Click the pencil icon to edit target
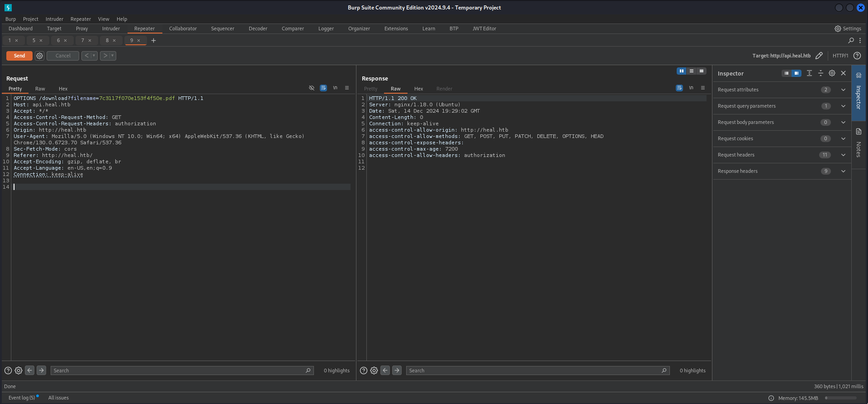This screenshot has width=868, height=404. 819,56
